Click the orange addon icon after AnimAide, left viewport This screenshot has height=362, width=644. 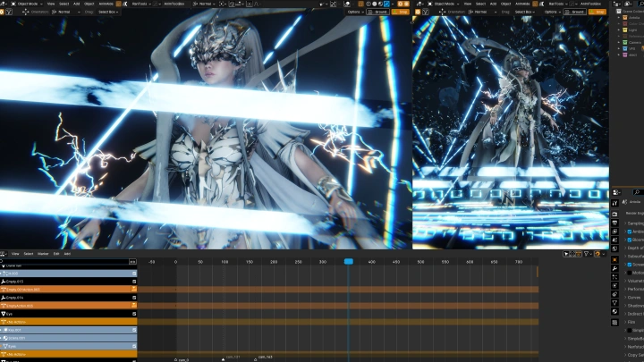[x=118, y=4]
